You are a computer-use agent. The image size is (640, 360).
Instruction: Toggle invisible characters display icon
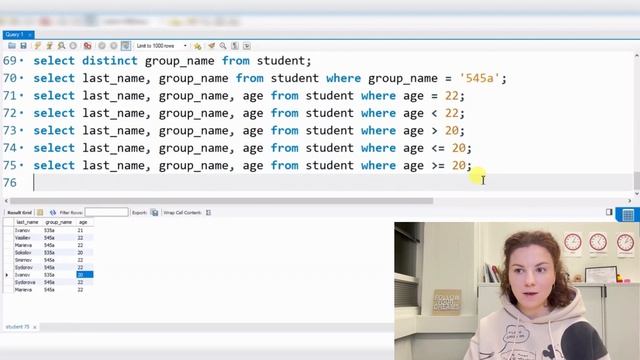235,46
